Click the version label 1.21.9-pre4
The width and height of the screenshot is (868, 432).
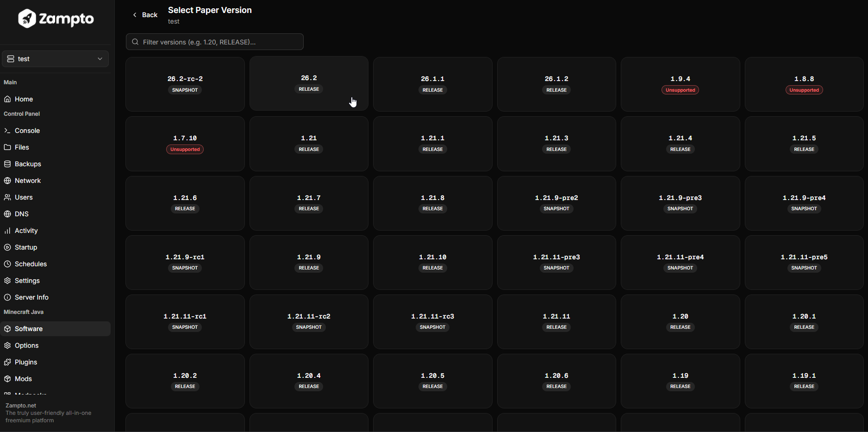pyautogui.click(x=804, y=198)
